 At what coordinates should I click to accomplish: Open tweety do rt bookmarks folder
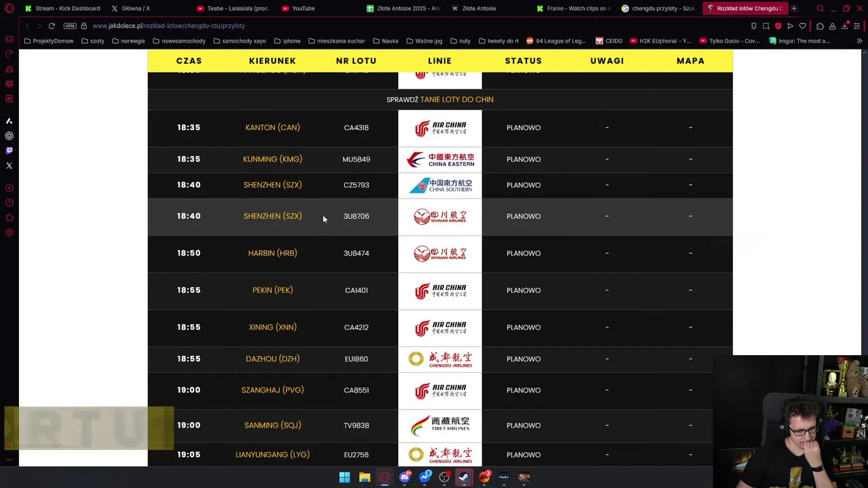[x=498, y=41]
